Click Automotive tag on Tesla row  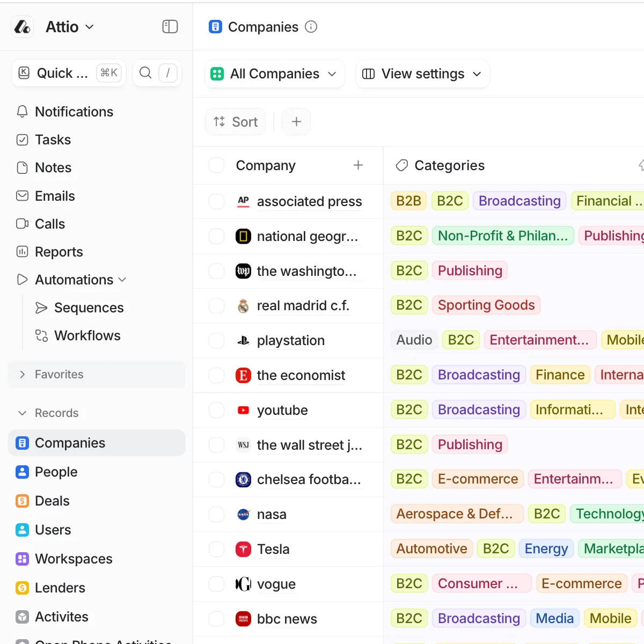pyautogui.click(x=432, y=548)
